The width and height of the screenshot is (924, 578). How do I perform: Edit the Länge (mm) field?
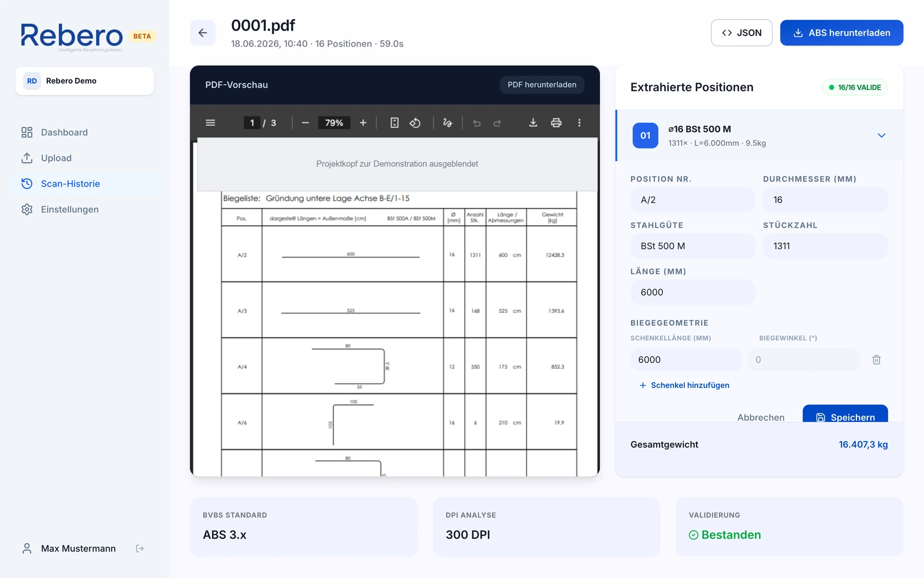[692, 292]
